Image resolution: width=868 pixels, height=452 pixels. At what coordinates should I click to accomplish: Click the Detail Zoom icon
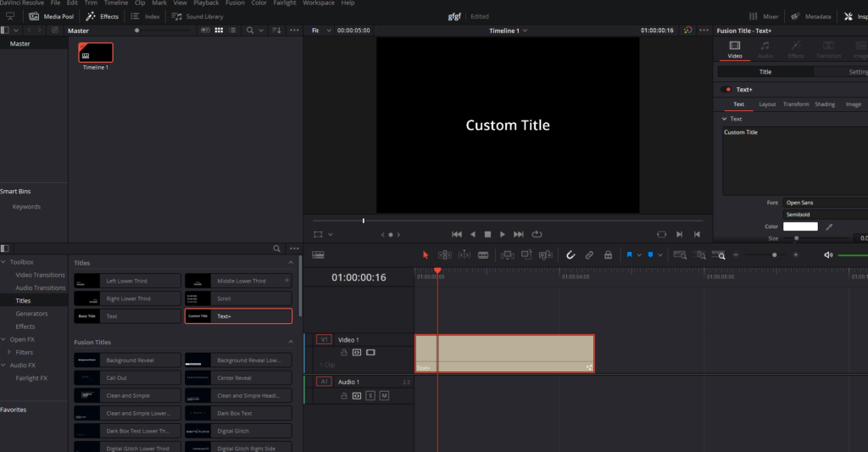(x=700, y=254)
